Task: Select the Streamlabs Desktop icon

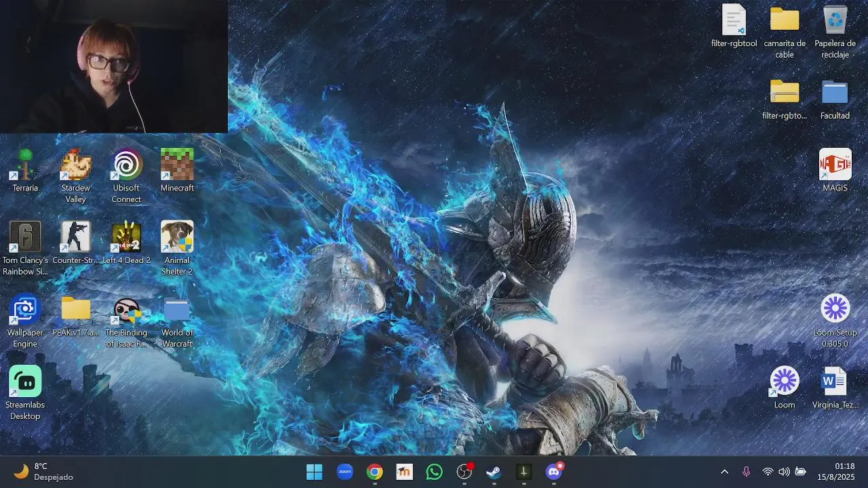Action: [x=25, y=393]
